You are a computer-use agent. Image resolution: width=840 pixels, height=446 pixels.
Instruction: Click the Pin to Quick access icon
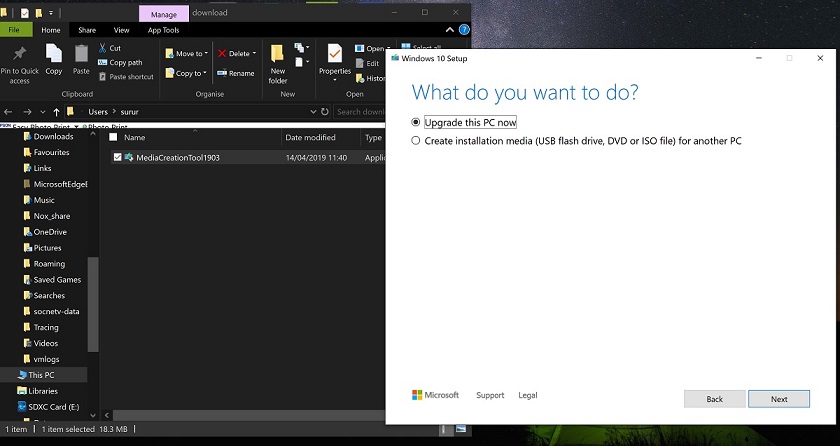point(19,54)
